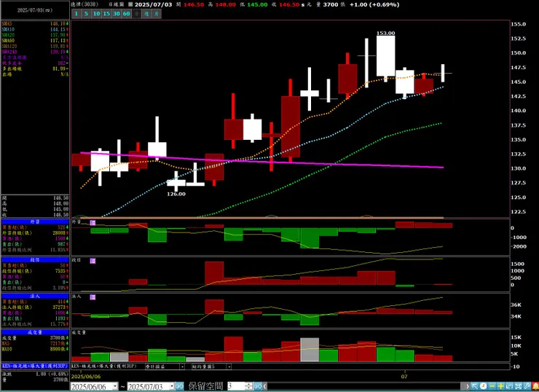The width and height of the screenshot is (539, 392).
Task: Switch to the 1-minute timeframe tab
Action: point(76,14)
